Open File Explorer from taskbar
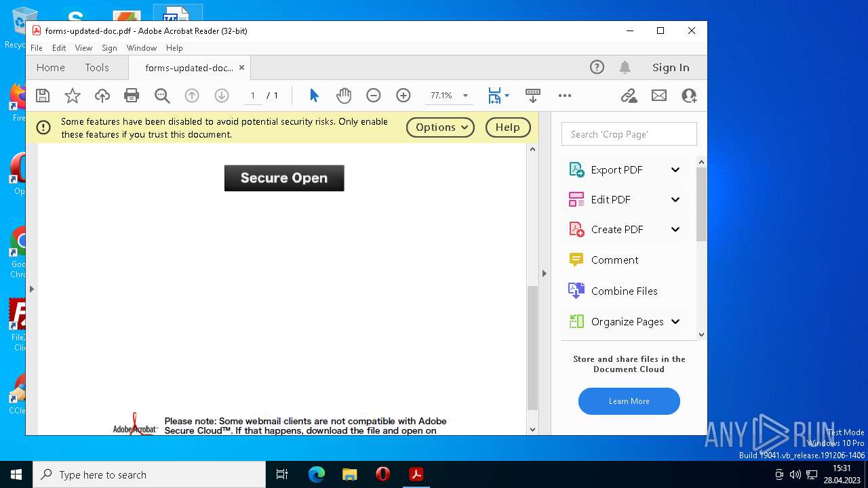 click(x=350, y=474)
